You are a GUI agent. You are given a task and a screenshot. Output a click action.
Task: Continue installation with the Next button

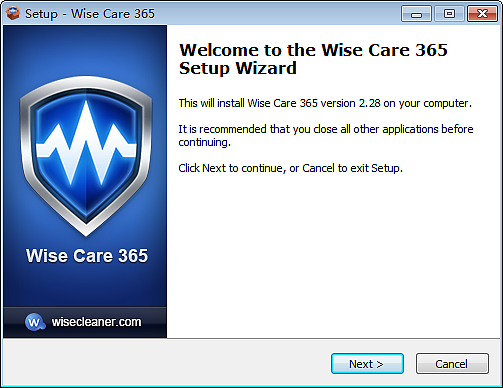(x=367, y=364)
